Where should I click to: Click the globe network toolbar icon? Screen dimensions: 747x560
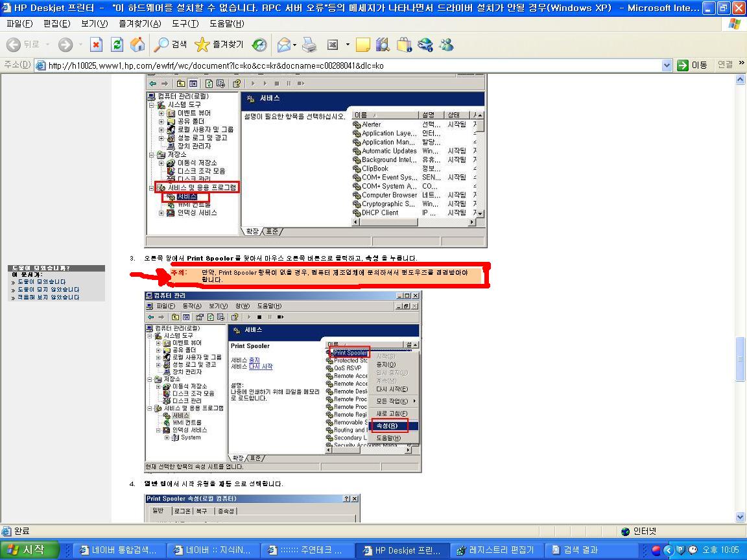coord(425,45)
